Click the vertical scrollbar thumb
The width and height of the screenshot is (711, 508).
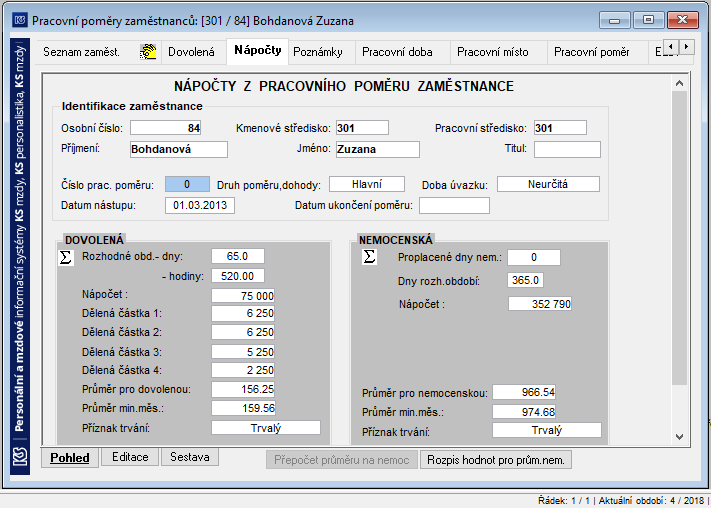point(679,238)
